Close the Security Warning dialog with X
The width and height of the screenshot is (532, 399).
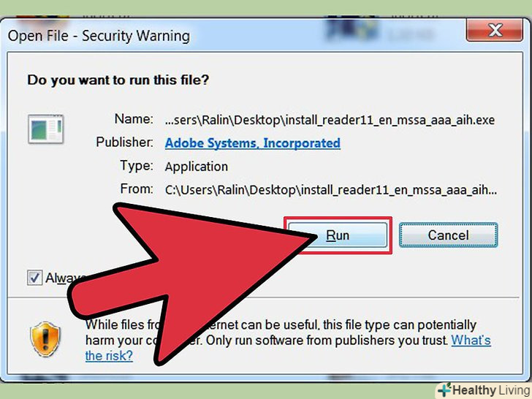pyautogui.click(x=494, y=30)
